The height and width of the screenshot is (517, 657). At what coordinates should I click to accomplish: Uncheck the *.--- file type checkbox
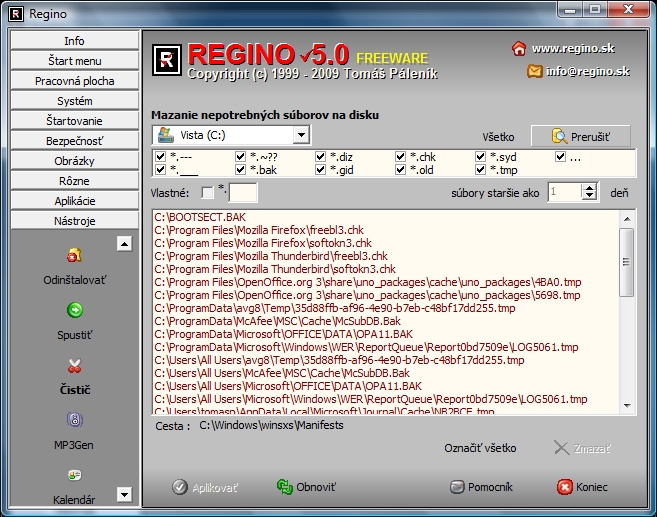[x=160, y=157]
